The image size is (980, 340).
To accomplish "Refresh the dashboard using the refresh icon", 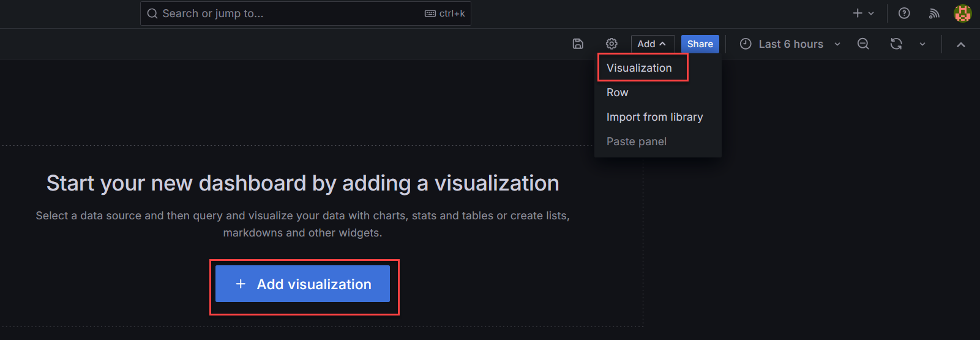I will pyautogui.click(x=896, y=43).
